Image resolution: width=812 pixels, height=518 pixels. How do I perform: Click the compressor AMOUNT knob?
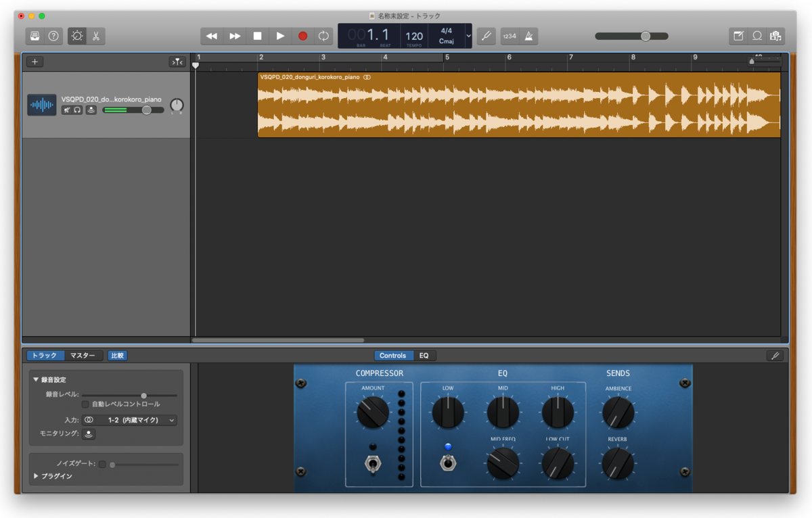tap(373, 412)
